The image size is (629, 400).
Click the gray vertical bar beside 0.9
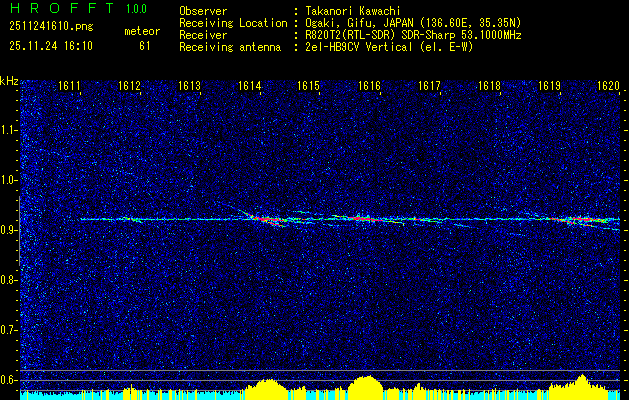19,231
